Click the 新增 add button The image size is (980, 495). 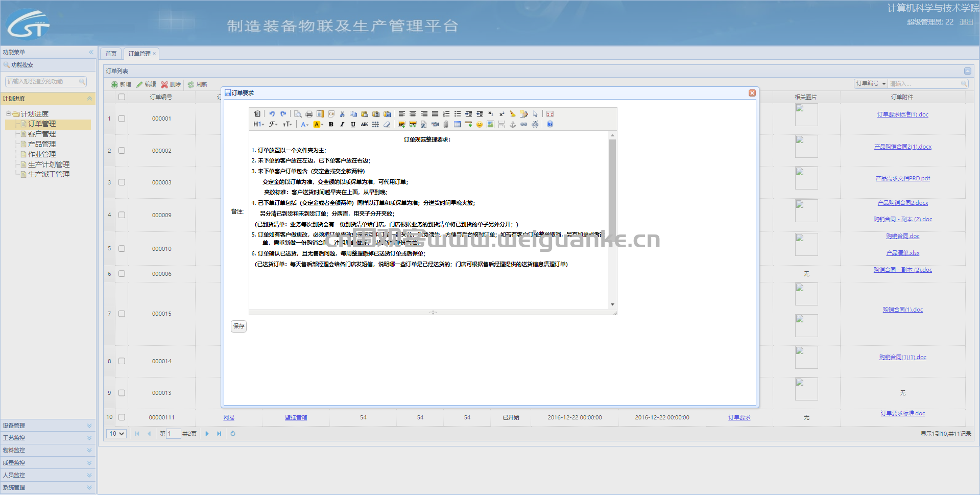[x=122, y=84]
